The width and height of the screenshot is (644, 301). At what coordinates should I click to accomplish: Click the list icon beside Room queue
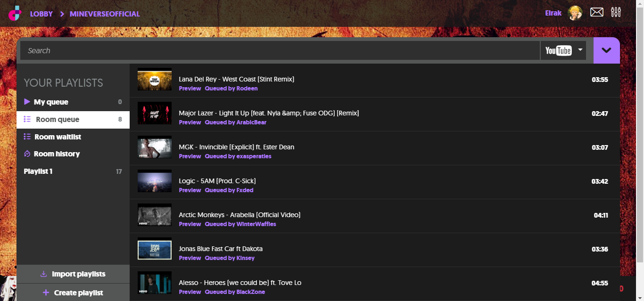[27, 120]
